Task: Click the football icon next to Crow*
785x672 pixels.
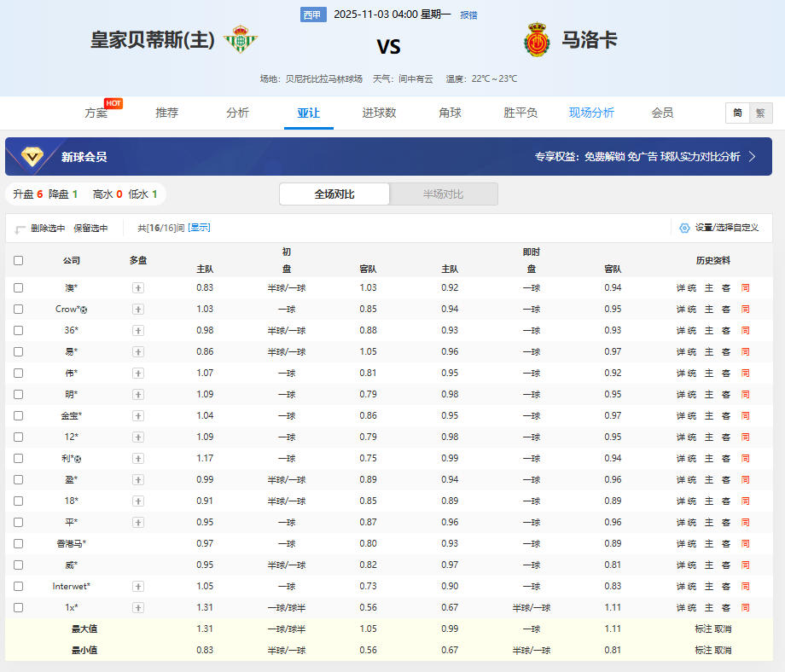Action: tap(84, 310)
